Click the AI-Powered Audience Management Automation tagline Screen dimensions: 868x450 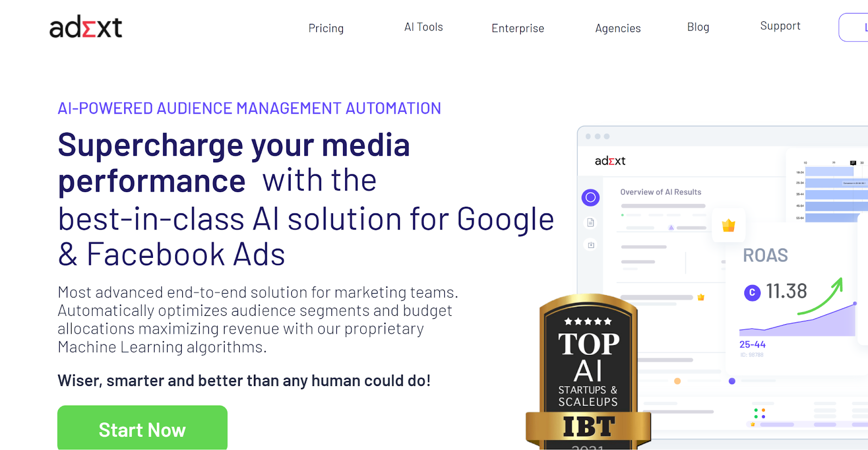tap(250, 109)
